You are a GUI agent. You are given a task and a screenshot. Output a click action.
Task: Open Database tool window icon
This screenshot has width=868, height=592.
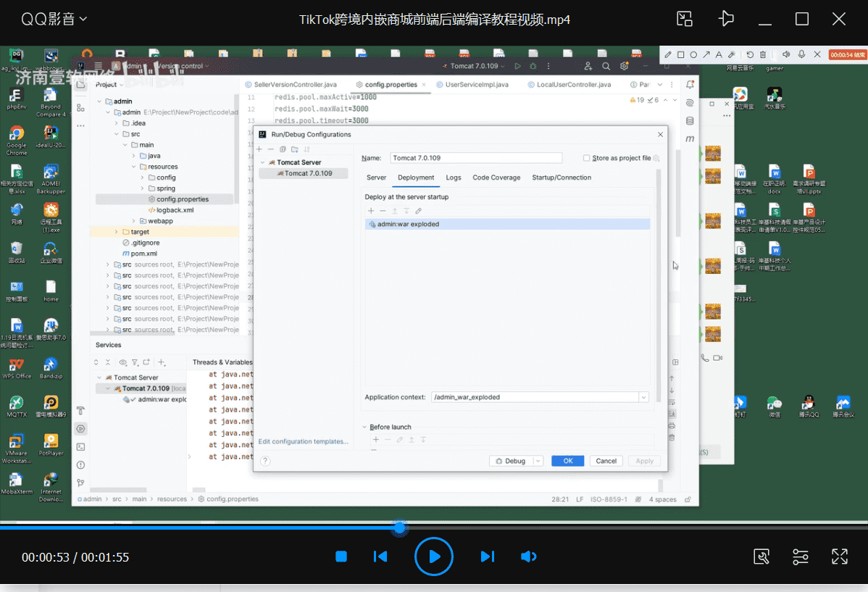pyautogui.click(x=690, y=121)
